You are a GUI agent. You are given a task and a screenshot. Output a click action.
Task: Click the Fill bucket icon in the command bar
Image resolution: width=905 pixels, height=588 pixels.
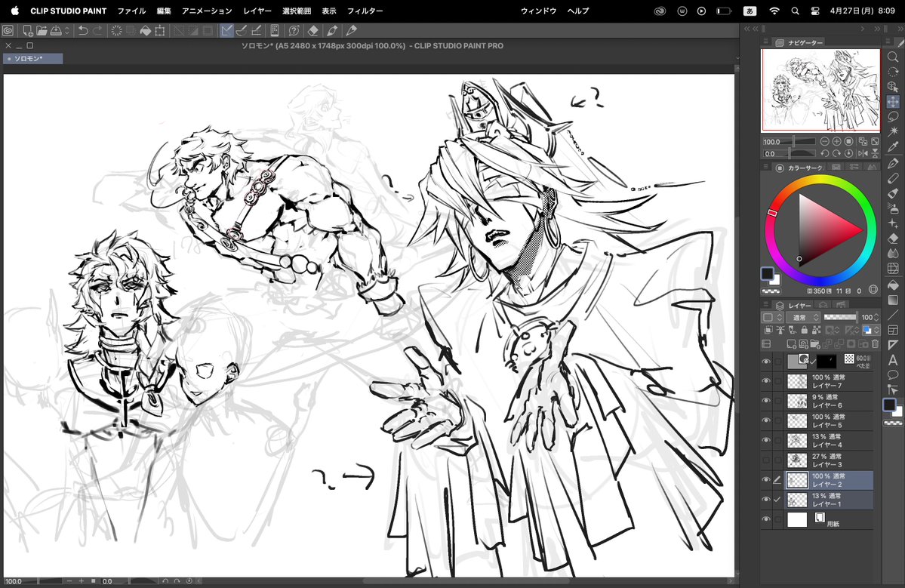146,31
